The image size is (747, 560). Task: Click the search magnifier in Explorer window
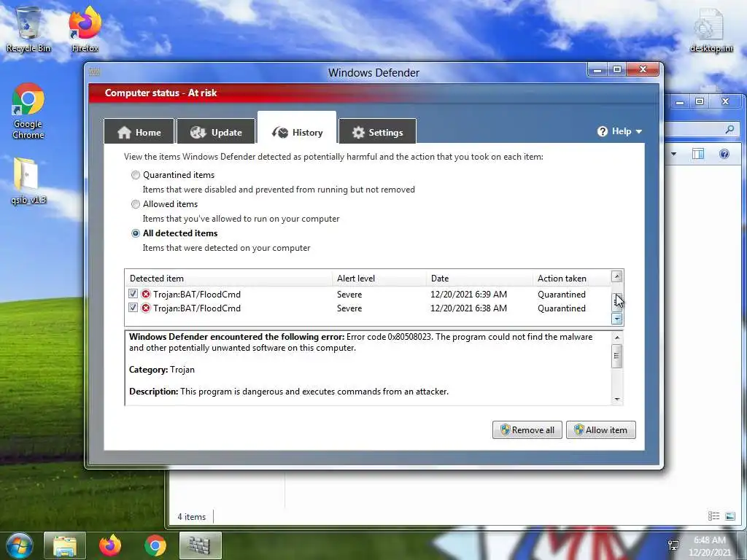pyautogui.click(x=729, y=129)
